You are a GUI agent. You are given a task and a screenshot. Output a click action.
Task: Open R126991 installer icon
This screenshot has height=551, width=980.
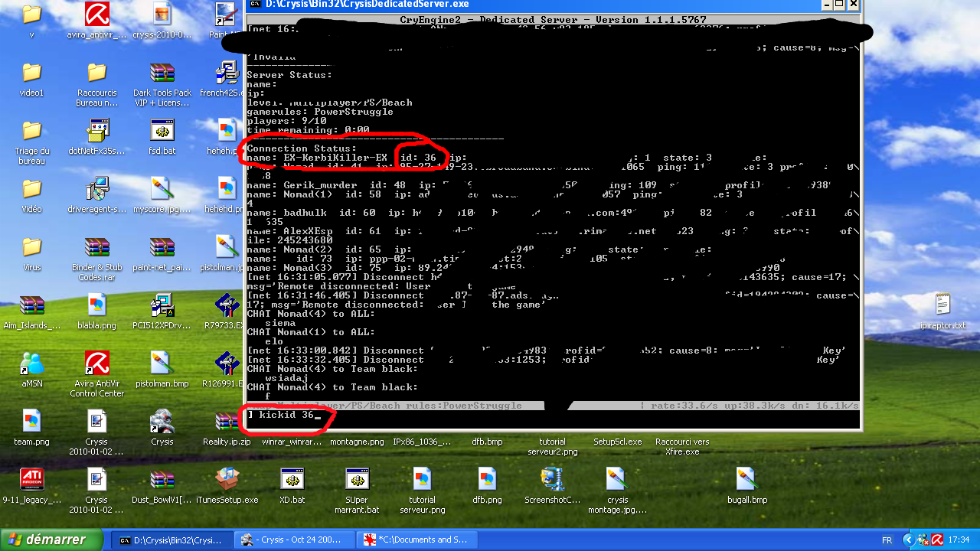pos(227,364)
